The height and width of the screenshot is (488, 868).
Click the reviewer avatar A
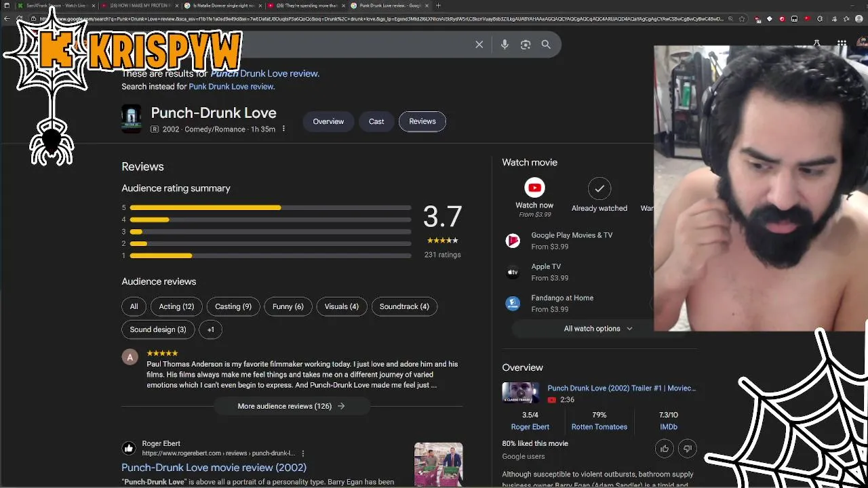(130, 357)
